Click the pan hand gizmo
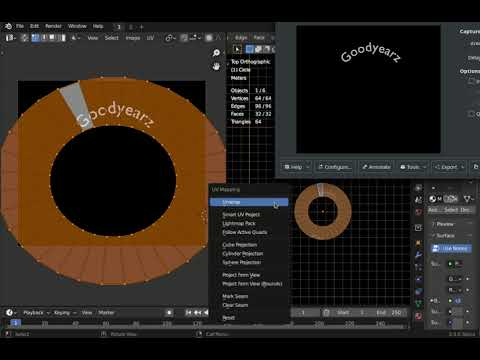 (216, 67)
